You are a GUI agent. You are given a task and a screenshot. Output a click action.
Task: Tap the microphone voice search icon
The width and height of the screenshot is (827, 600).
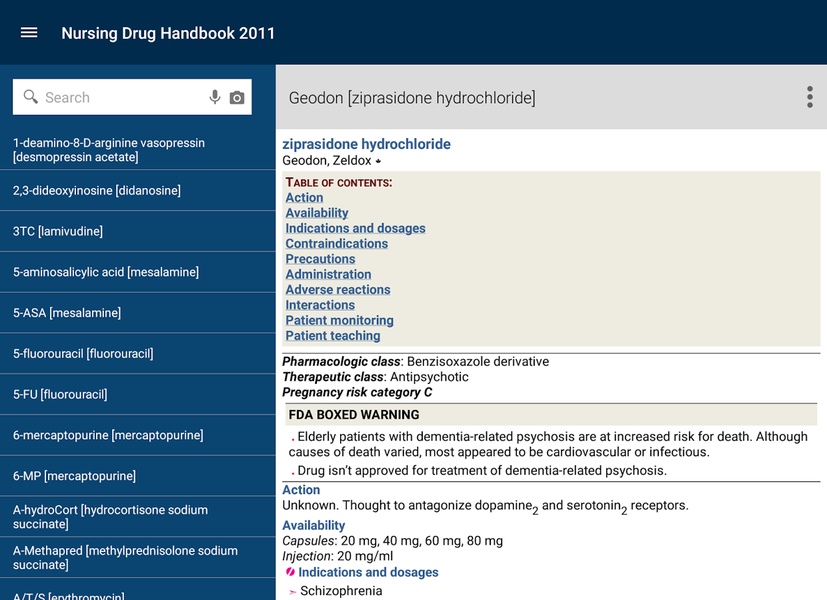tap(215, 97)
